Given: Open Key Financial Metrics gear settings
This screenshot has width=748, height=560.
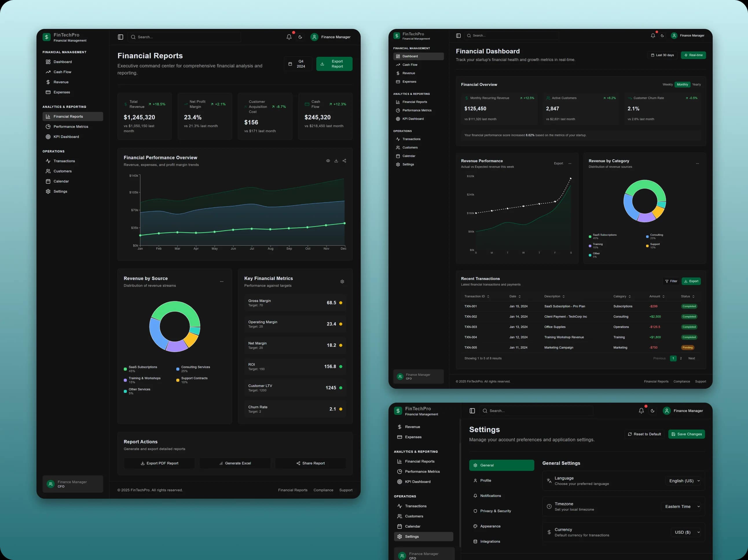Looking at the screenshot, I should [342, 281].
